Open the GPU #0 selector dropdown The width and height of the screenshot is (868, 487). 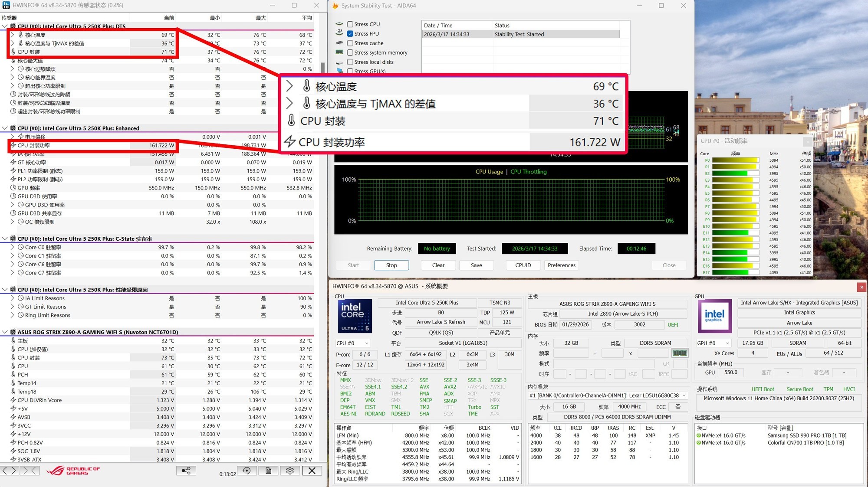pos(713,343)
